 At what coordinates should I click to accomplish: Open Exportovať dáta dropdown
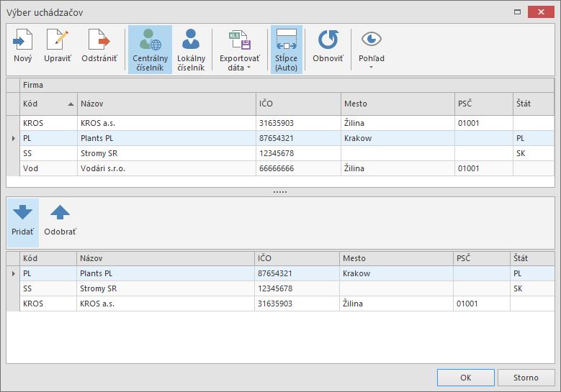pyautogui.click(x=239, y=50)
